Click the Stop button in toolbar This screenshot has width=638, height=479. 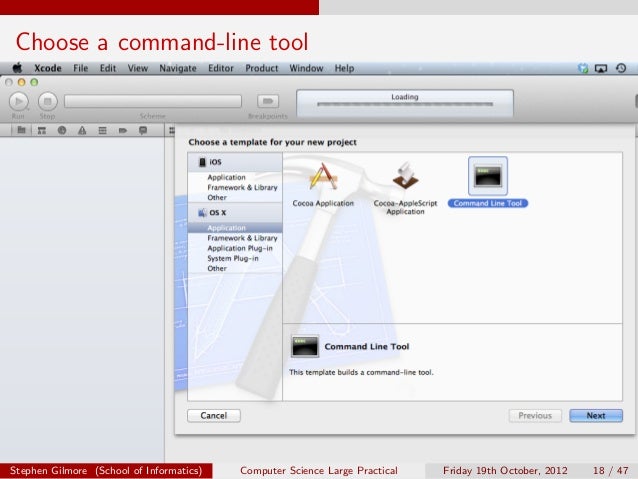coord(48,101)
